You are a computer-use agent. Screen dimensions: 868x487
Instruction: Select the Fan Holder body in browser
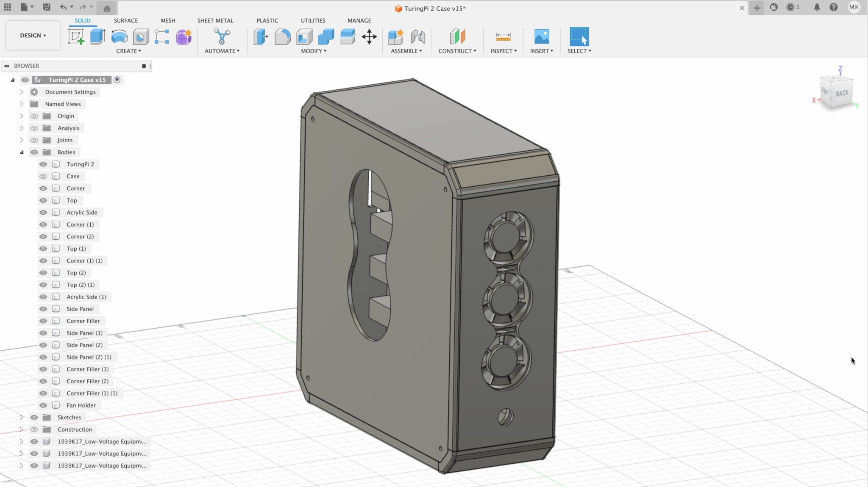point(81,405)
